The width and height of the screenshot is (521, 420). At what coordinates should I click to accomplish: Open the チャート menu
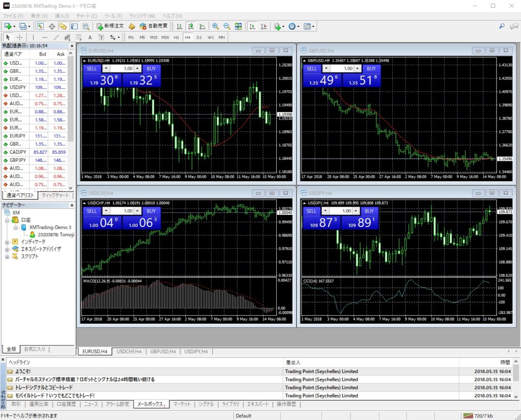pos(86,16)
